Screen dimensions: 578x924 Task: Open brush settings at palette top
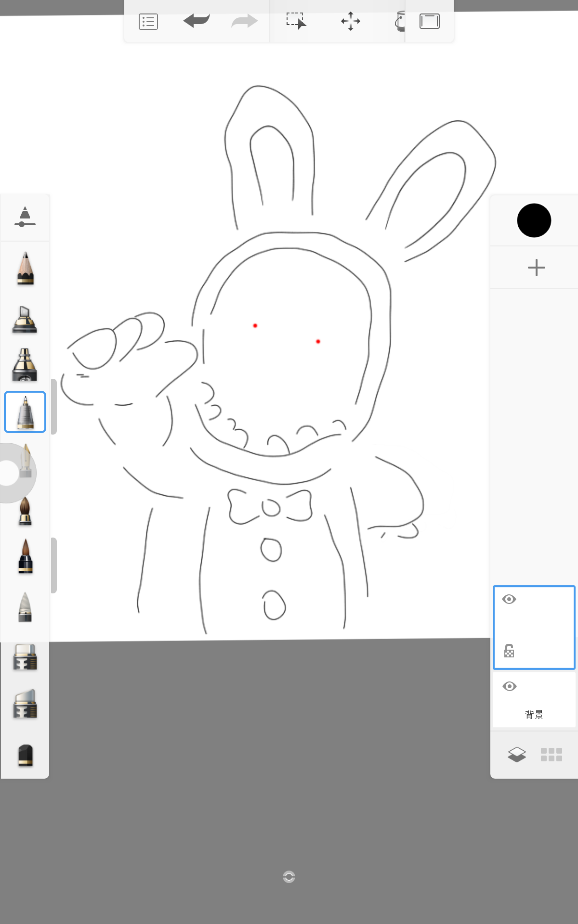click(25, 217)
